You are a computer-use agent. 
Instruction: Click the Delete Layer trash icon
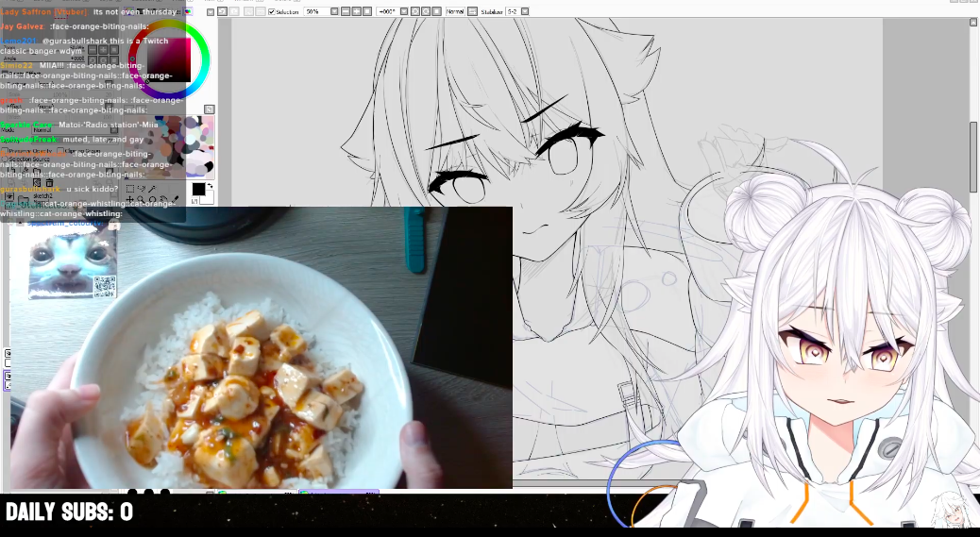[x=49, y=183]
